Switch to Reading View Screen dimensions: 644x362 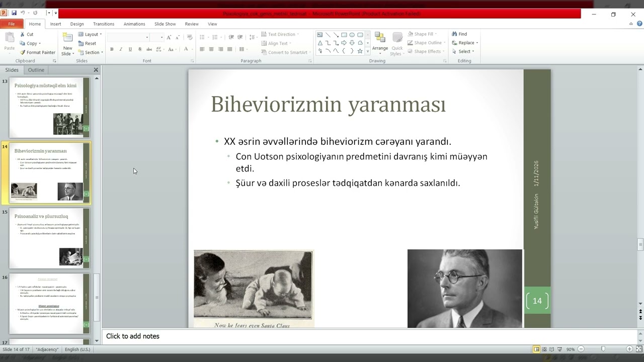(x=552, y=349)
